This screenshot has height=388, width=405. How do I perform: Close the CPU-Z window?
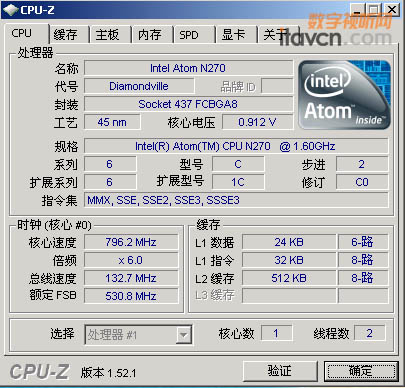[392, 9]
